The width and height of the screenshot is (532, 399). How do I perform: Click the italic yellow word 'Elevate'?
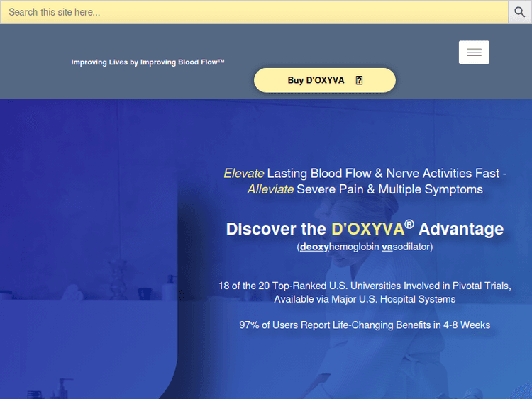pyautogui.click(x=243, y=174)
